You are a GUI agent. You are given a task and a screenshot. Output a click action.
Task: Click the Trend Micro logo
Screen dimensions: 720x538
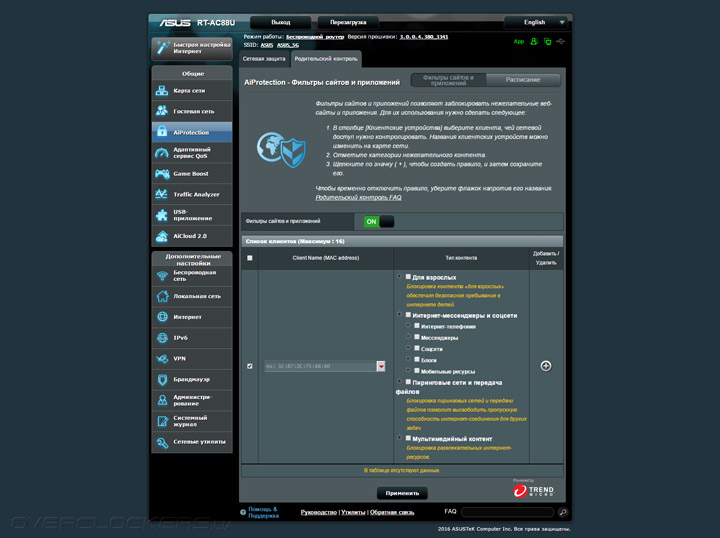pos(534,489)
